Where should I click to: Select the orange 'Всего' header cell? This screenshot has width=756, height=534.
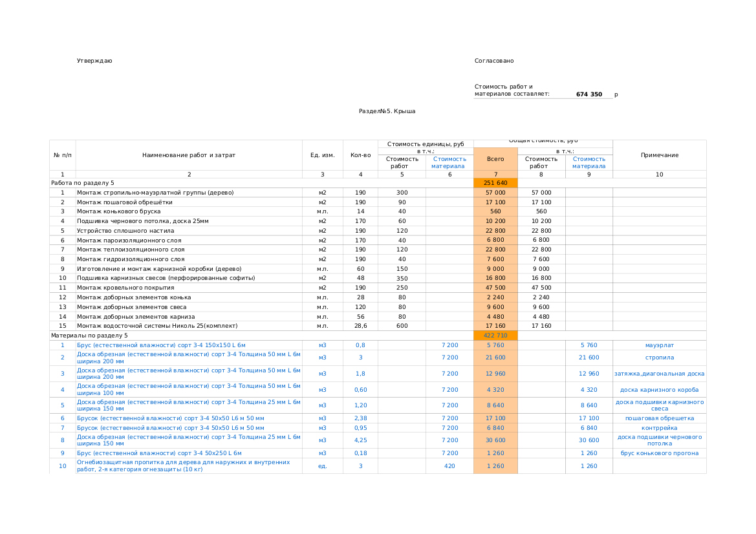coord(495,159)
